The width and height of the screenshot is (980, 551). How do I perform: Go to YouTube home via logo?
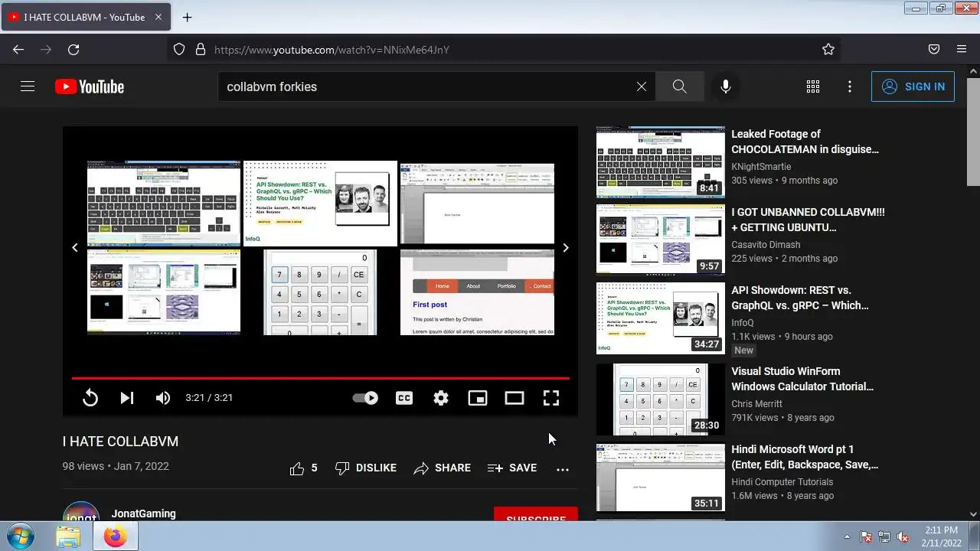point(90,86)
